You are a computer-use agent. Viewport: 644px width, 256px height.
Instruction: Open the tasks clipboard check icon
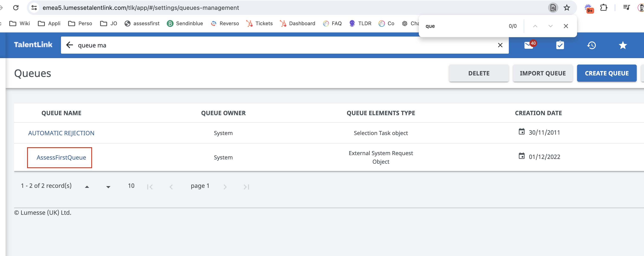tap(560, 45)
